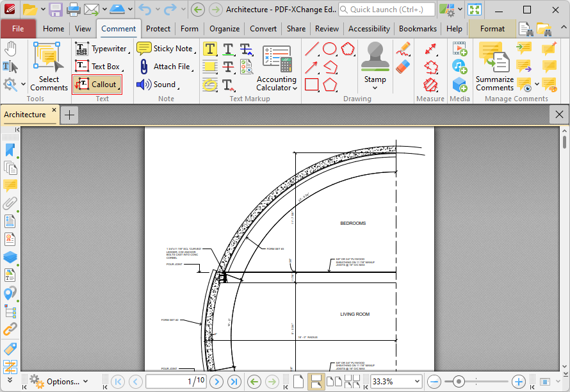Screen dimensions: 570x392
Task: Switch to the Protect tab
Action: click(158, 29)
